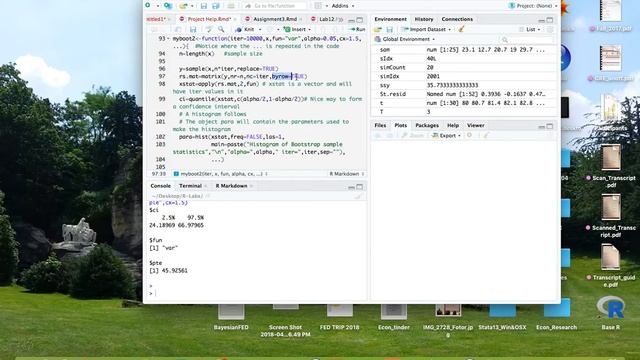The width and height of the screenshot is (640, 360).
Task: Open the Packages tab
Action: tap(427, 126)
